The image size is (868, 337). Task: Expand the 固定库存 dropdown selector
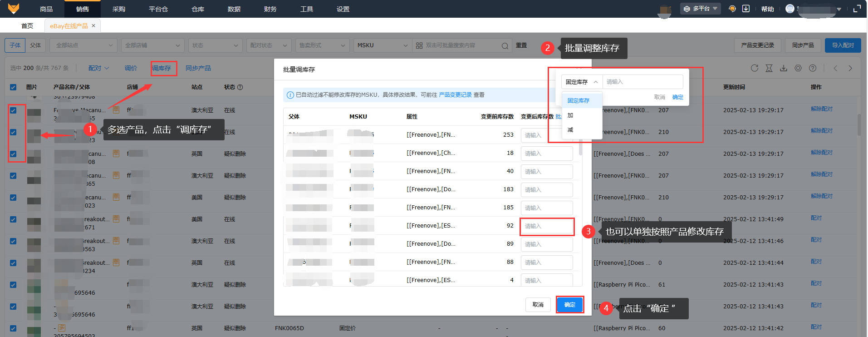coord(582,82)
